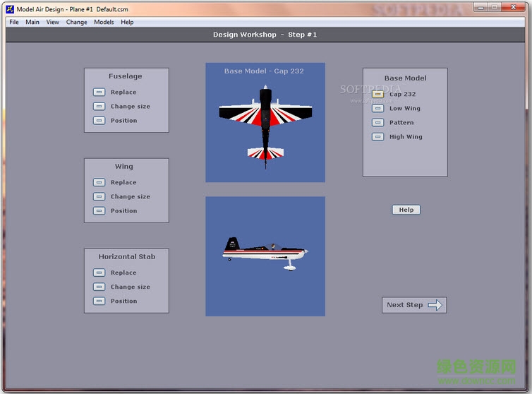Choose Pattern base model button
This screenshot has width=532, height=394.
point(378,123)
